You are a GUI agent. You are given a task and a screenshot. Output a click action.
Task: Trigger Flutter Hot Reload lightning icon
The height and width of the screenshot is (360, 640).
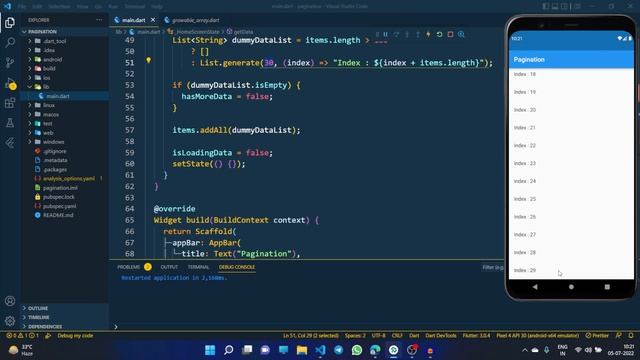click(428, 34)
